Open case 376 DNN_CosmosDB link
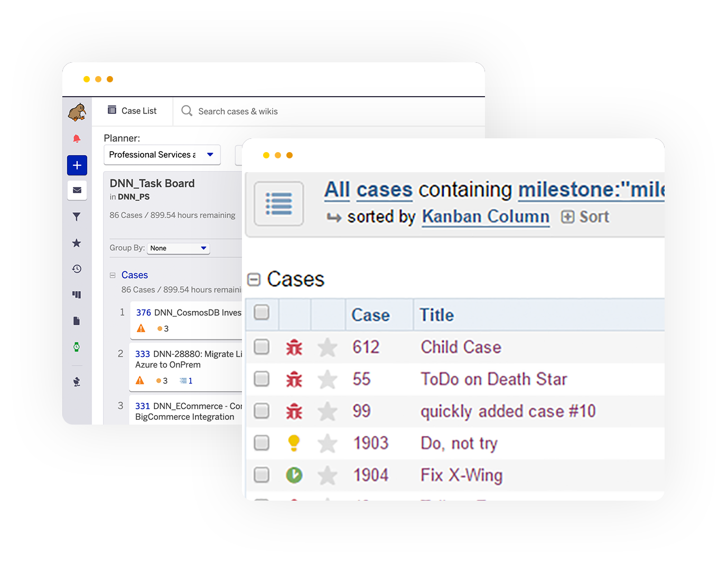728x564 pixels. coord(143,313)
